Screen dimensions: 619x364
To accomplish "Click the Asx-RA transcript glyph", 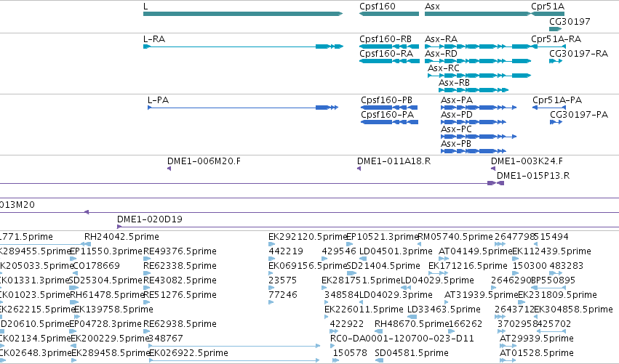I will [x=478, y=46].
